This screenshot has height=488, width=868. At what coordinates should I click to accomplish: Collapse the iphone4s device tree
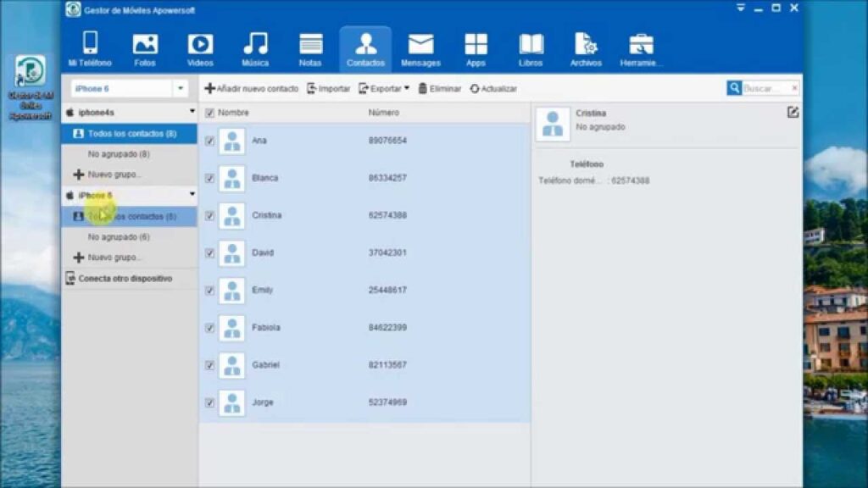[x=192, y=112]
